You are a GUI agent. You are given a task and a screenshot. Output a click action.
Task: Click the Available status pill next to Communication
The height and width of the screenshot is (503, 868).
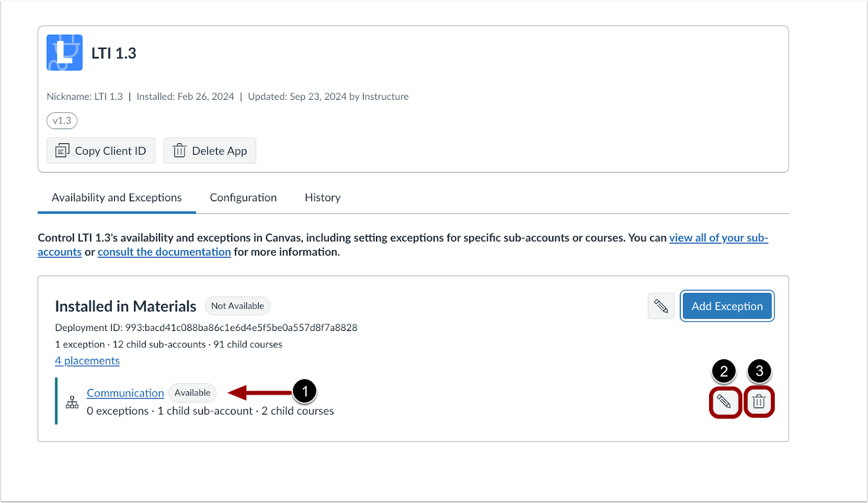click(193, 393)
